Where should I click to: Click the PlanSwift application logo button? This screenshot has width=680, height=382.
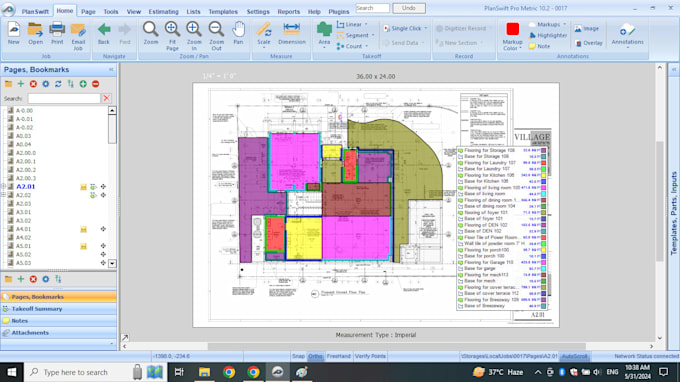[8, 10]
